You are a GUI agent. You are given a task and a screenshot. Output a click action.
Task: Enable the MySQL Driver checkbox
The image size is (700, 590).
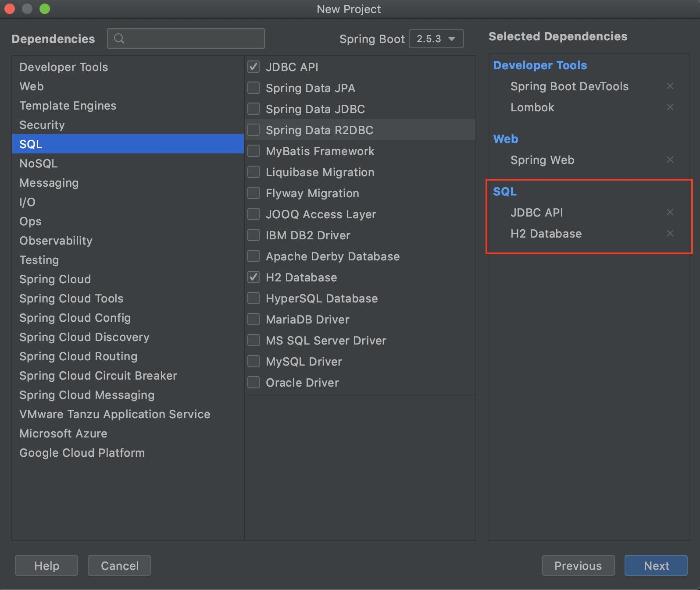pos(254,361)
